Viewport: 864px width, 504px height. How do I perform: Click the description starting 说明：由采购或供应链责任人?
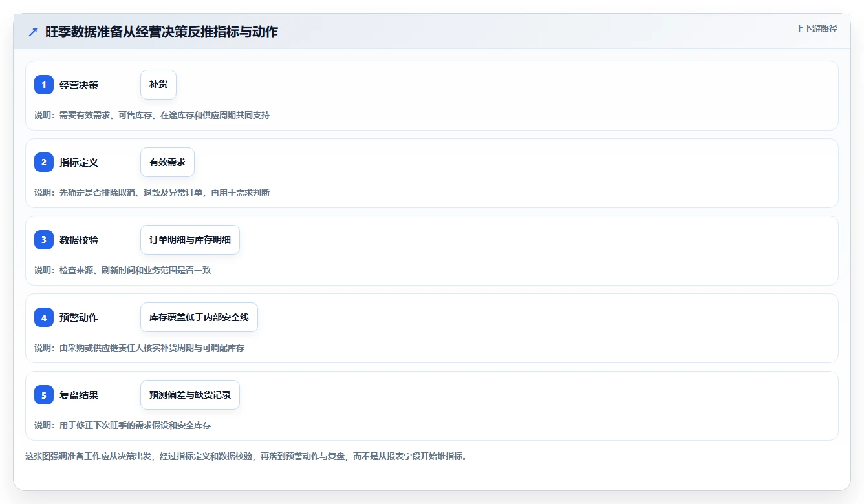(140, 348)
